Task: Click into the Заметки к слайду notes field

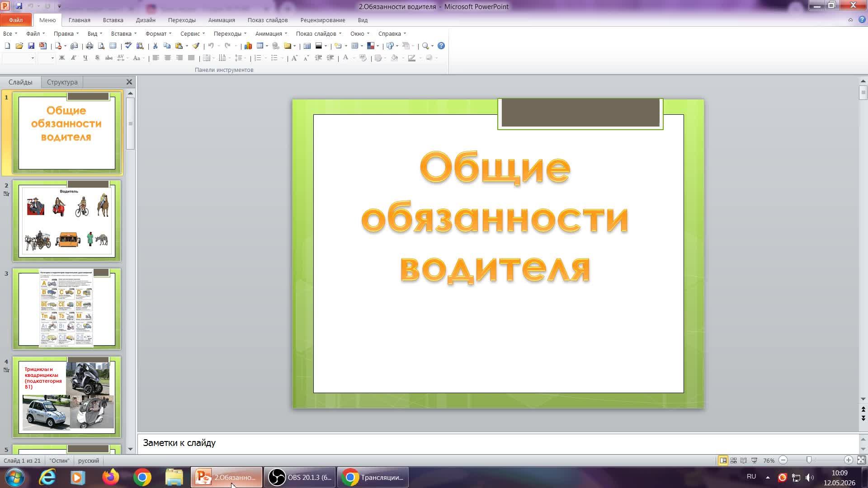Action: pyautogui.click(x=498, y=443)
